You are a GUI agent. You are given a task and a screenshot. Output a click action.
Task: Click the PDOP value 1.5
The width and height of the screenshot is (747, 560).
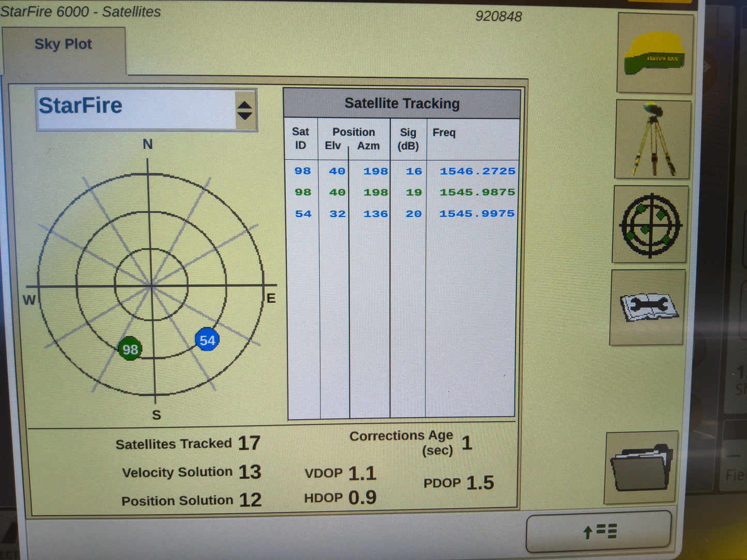click(480, 483)
